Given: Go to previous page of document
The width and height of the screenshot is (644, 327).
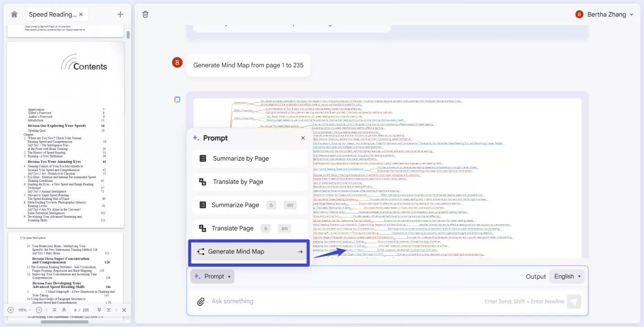Looking at the screenshot, I should point(64,310).
